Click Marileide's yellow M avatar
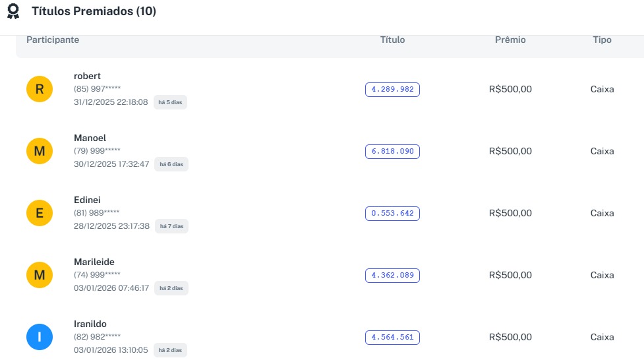Screen dimensions: 644x362 pos(40,275)
